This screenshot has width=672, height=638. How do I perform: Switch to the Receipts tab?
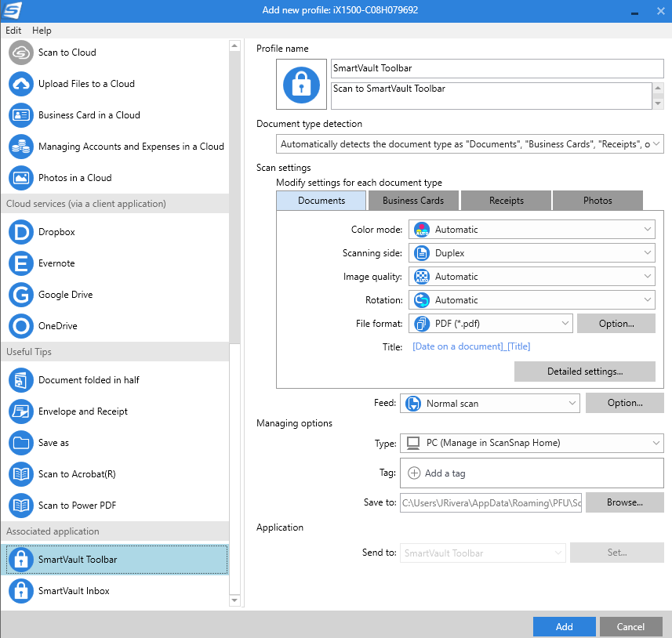[506, 201]
